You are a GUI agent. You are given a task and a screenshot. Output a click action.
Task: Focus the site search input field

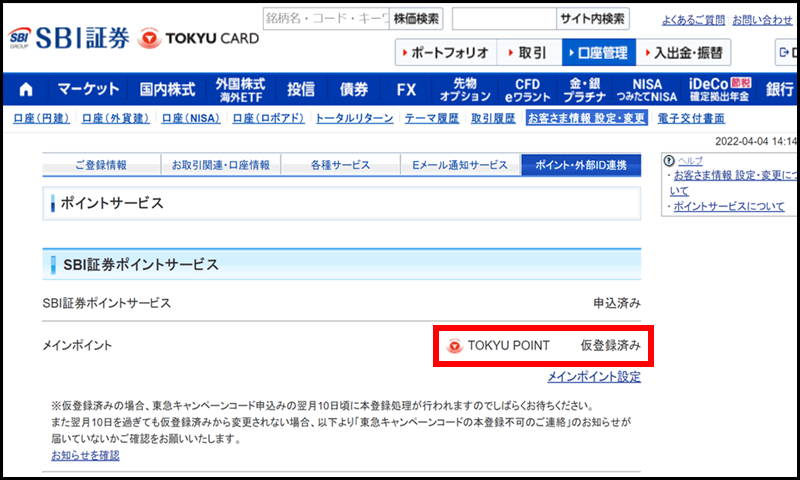[504, 19]
